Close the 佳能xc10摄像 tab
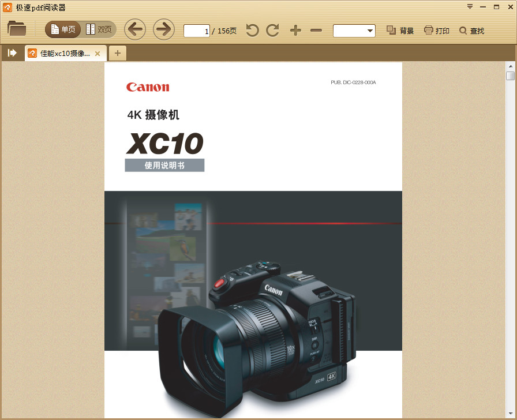The width and height of the screenshot is (517, 420). tap(98, 54)
